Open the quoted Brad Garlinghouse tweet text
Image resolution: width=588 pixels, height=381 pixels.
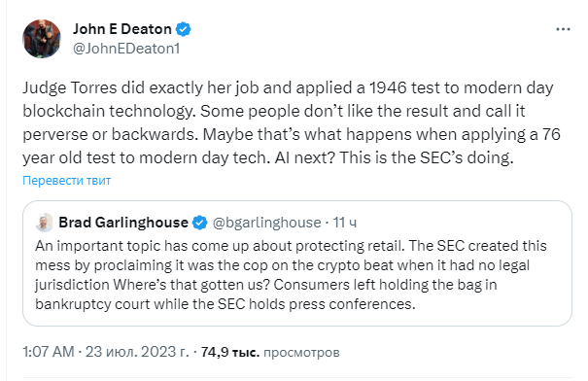point(291,275)
